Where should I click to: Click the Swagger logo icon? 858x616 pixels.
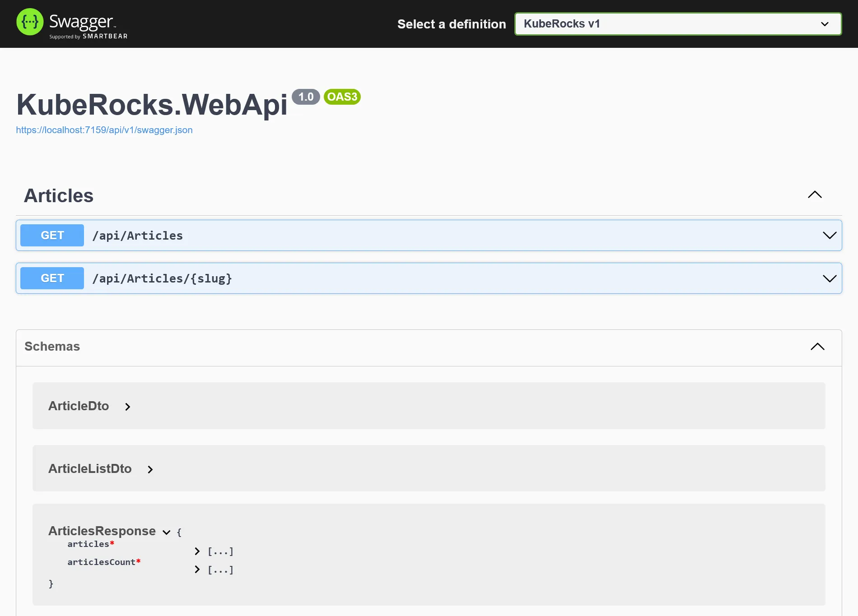click(x=29, y=22)
